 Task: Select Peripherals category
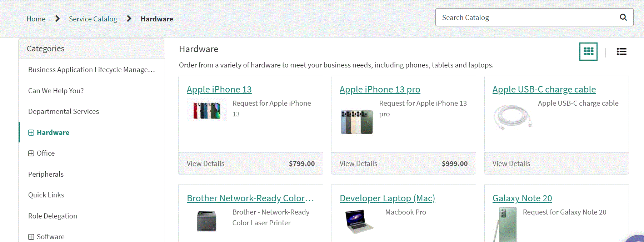pyautogui.click(x=46, y=174)
